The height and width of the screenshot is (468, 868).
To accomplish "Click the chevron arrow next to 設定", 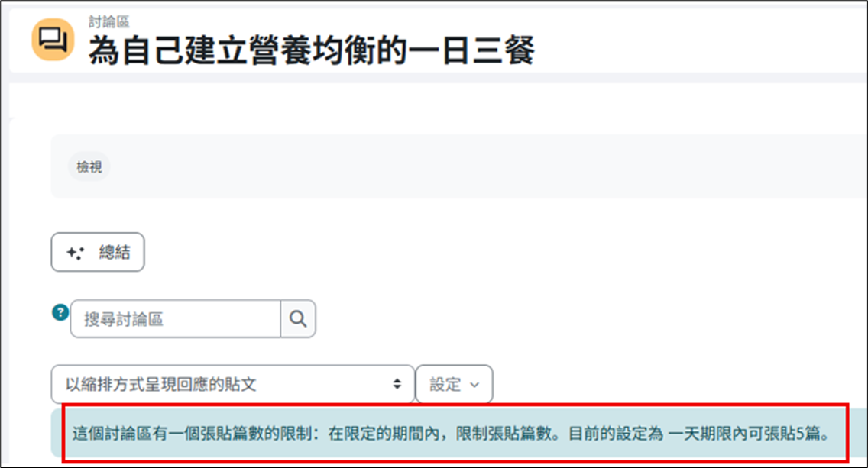I will tap(474, 385).
